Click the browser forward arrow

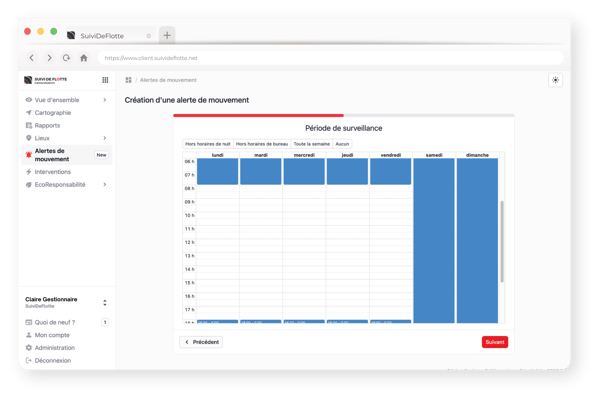49,58
